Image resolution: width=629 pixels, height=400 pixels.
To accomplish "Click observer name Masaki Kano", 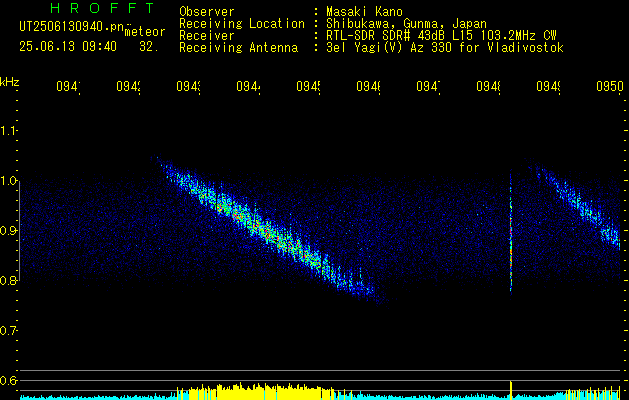I will [364, 11].
